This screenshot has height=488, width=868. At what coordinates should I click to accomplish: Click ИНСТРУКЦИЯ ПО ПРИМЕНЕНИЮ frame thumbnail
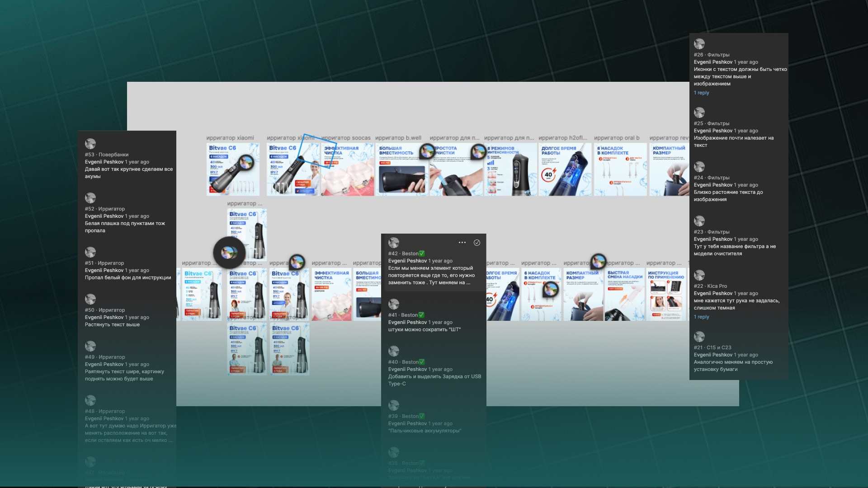666,295
